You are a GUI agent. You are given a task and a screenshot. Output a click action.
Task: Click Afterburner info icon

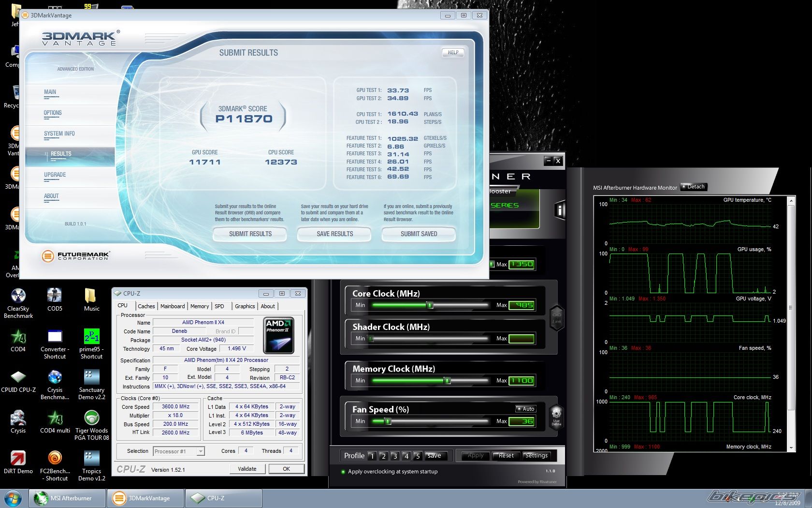click(559, 210)
